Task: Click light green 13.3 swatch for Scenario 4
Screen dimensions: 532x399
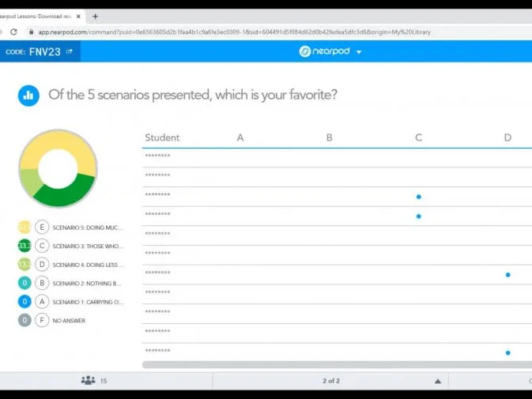Action: 25,264
